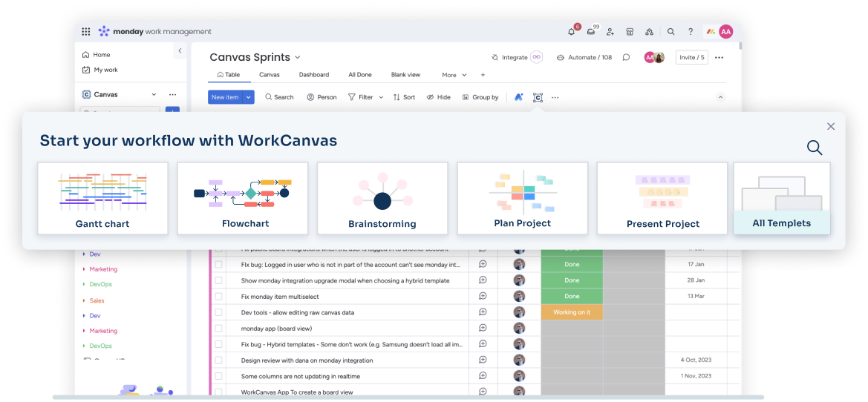The image size is (868, 402).
Task: Open the apps marketplace store icon
Action: point(630,31)
